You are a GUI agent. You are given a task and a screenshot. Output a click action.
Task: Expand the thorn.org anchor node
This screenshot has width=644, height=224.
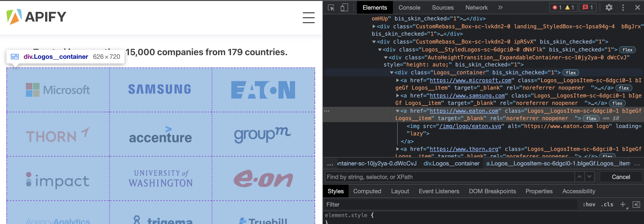click(398, 149)
